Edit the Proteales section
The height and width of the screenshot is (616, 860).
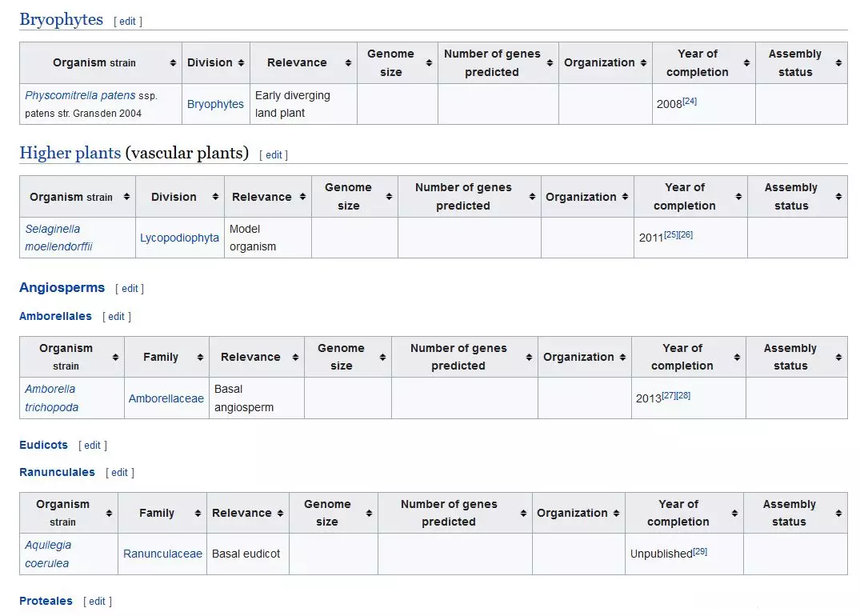click(98, 602)
